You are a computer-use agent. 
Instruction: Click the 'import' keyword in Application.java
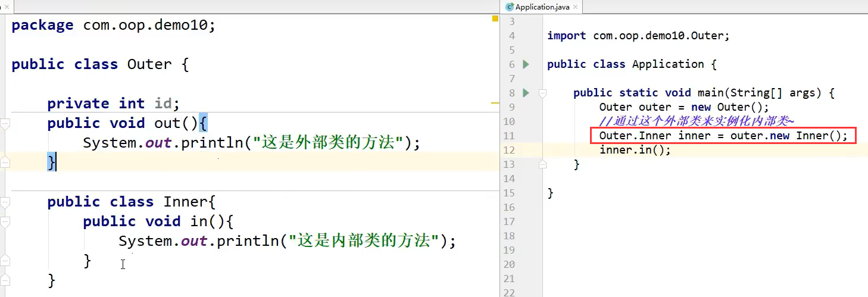567,36
